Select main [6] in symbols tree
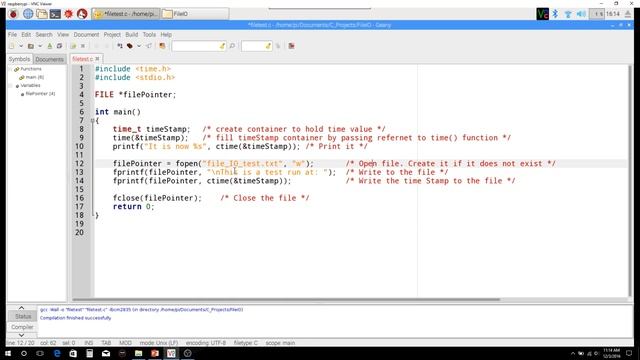Screen dimensions: 640x360 34,77
